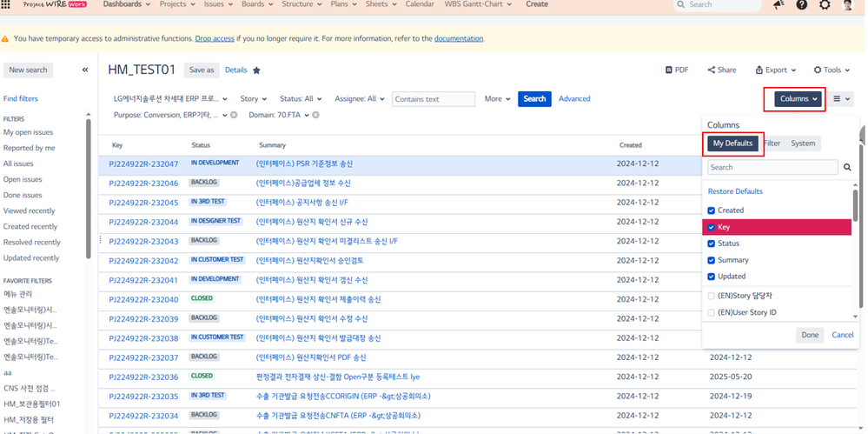This screenshot has width=868, height=434.
Task: Open the list view switcher icon
Action: [x=841, y=98]
